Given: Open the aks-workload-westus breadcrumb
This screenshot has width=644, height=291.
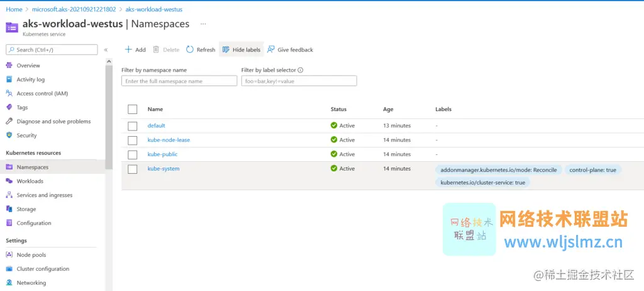Looking at the screenshot, I should pyautogui.click(x=153, y=9).
